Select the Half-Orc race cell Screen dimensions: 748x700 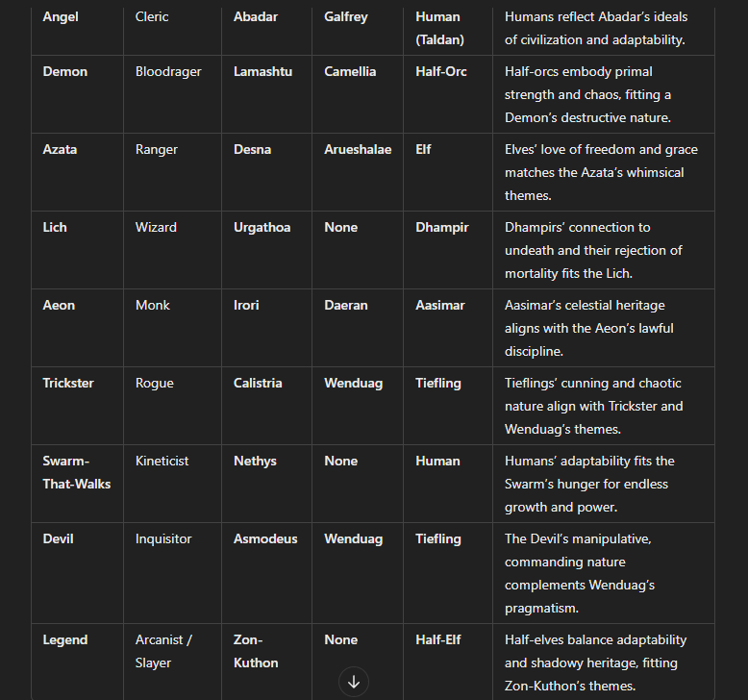tap(442, 72)
